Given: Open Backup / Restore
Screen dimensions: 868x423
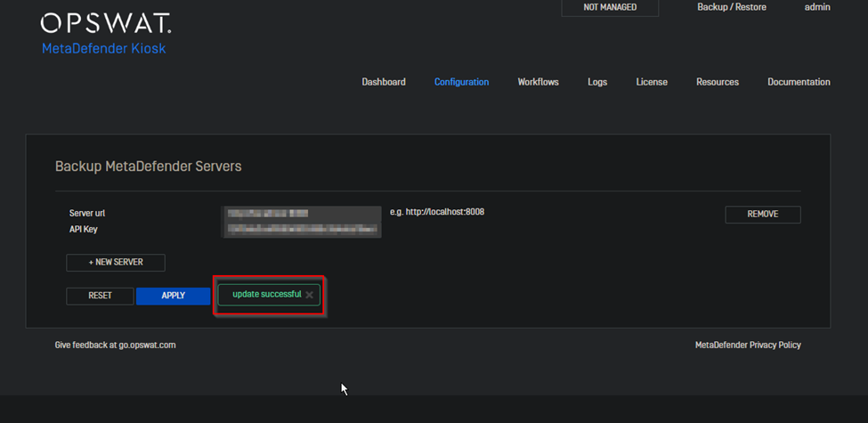Looking at the screenshot, I should [x=731, y=7].
